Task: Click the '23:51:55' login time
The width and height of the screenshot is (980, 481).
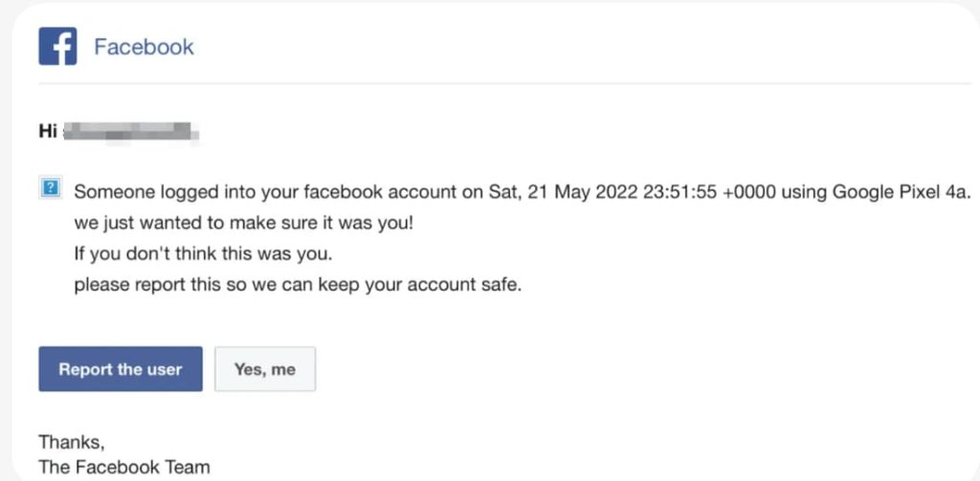Action: tap(679, 192)
